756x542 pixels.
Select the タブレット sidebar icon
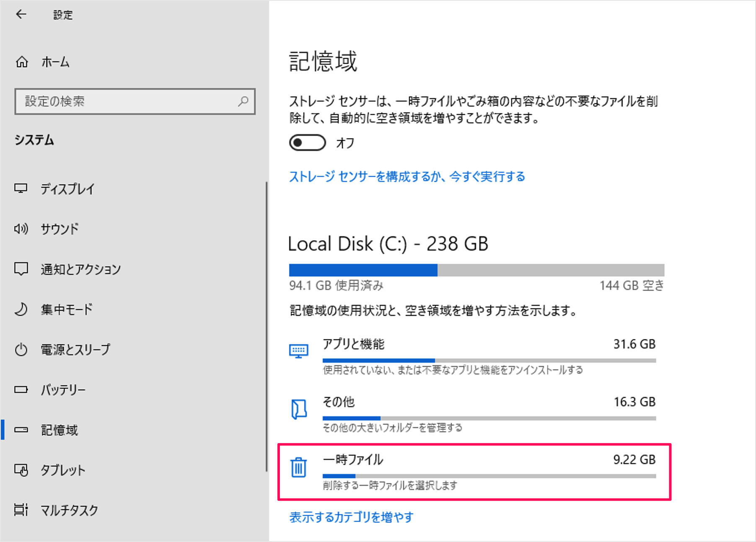coord(21,470)
